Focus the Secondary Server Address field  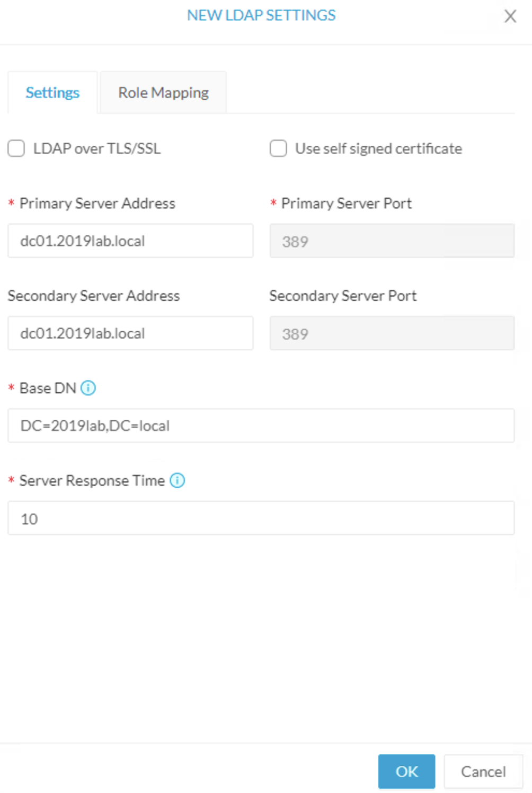[130, 333]
